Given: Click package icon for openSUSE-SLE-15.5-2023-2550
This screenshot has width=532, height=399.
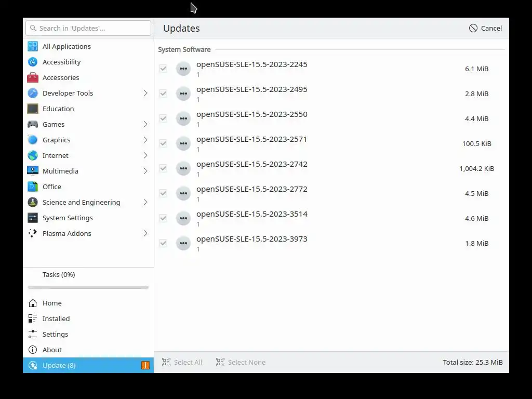Looking at the screenshot, I should coord(183,119).
